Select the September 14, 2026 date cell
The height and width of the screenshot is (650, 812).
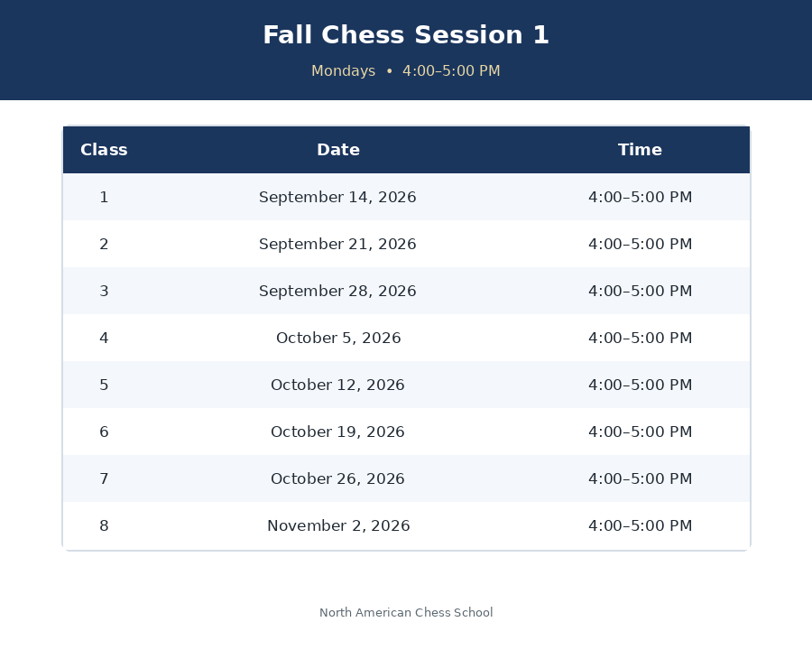coord(337,197)
